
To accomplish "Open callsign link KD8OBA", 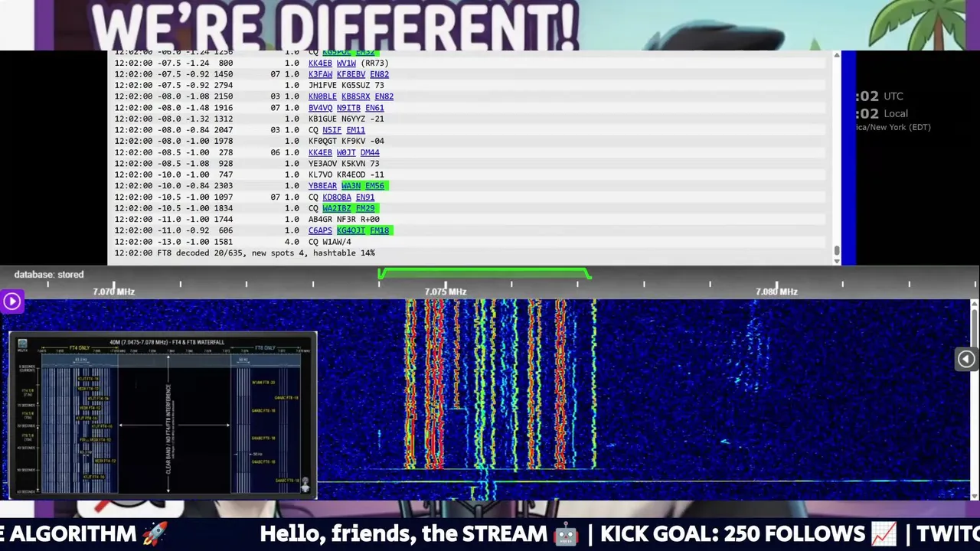I will point(336,197).
